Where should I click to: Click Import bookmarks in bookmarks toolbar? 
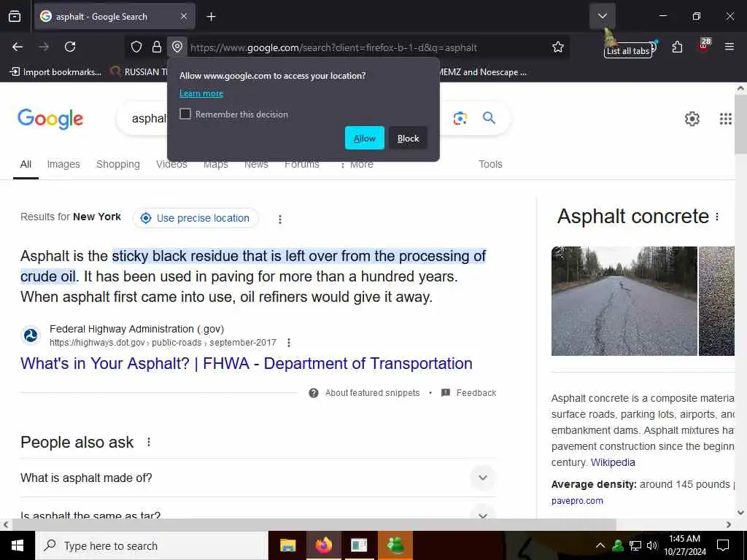pos(55,72)
